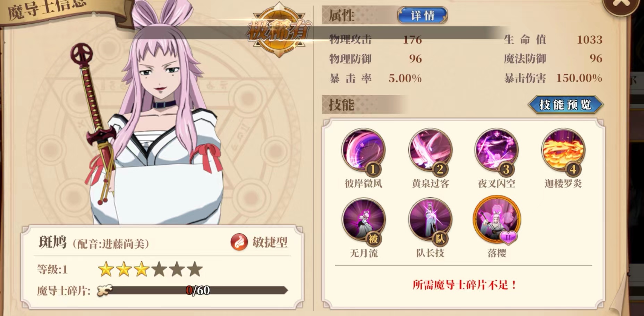The width and height of the screenshot is (644, 316).
Task: Open the 彼岸微风 skill icon
Action: pos(363,150)
